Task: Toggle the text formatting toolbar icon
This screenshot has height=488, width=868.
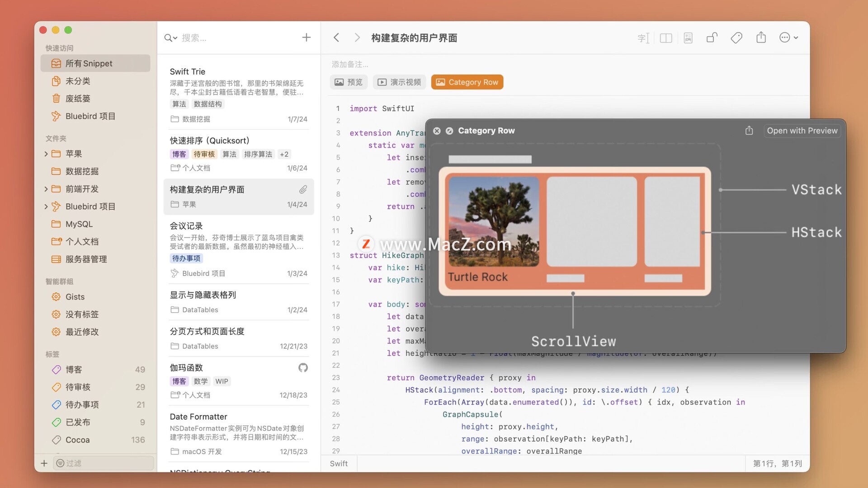Action: tap(643, 38)
